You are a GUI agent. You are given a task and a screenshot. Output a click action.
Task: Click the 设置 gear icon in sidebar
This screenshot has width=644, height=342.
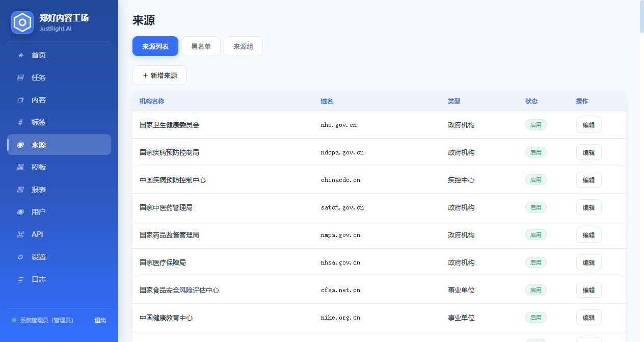click(x=20, y=257)
